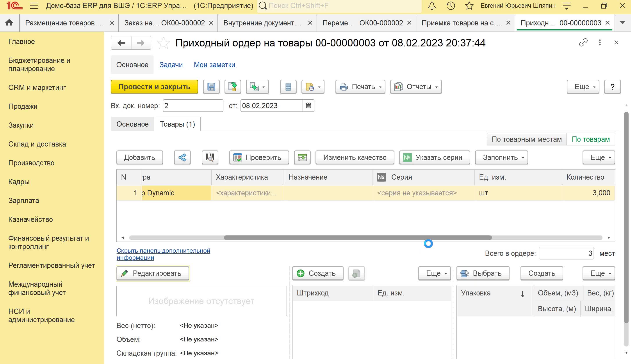Open barcode search icon in goods toolbar
Viewport: 631px width, 364px height.
pyautogui.click(x=210, y=157)
